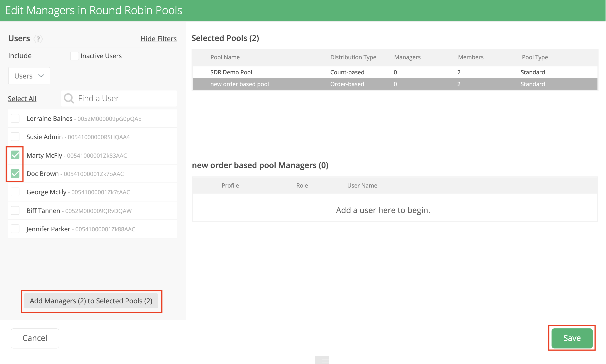Check the George McFly checkbox
The height and width of the screenshot is (364, 606).
coord(15,192)
